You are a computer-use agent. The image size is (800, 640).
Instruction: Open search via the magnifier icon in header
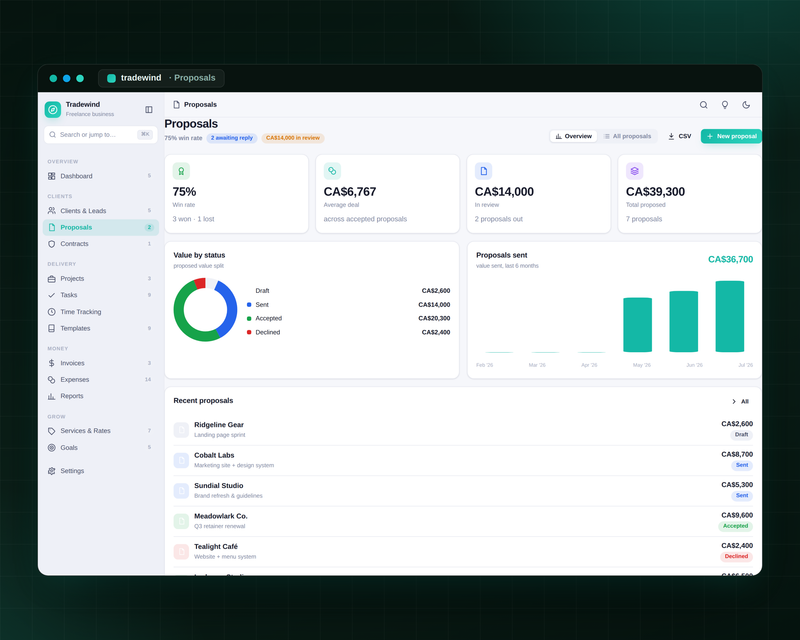pyautogui.click(x=704, y=105)
